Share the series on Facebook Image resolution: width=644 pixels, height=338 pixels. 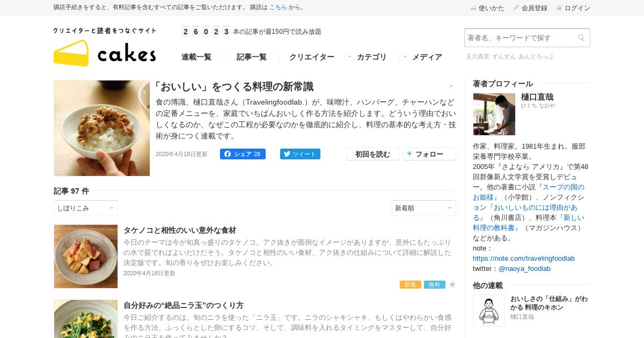point(243,154)
